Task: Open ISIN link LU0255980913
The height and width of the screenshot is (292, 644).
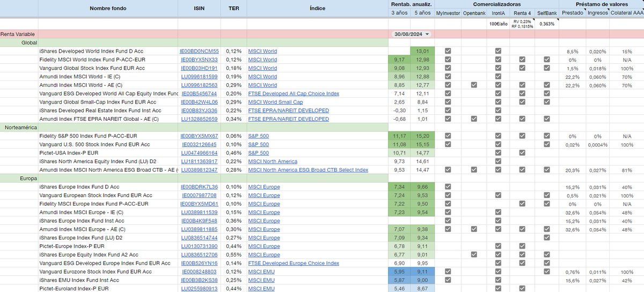Action: pos(199,289)
